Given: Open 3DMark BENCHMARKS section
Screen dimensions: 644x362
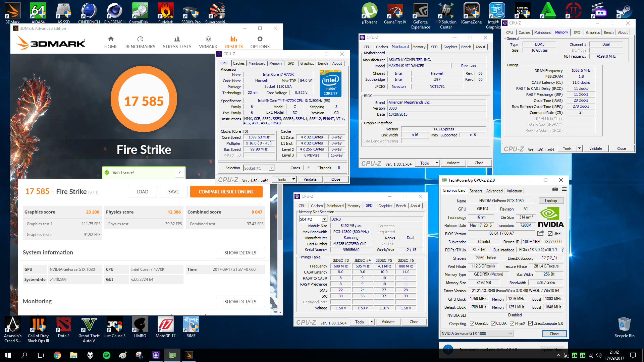Looking at the screenshot, I should point(140,43).
